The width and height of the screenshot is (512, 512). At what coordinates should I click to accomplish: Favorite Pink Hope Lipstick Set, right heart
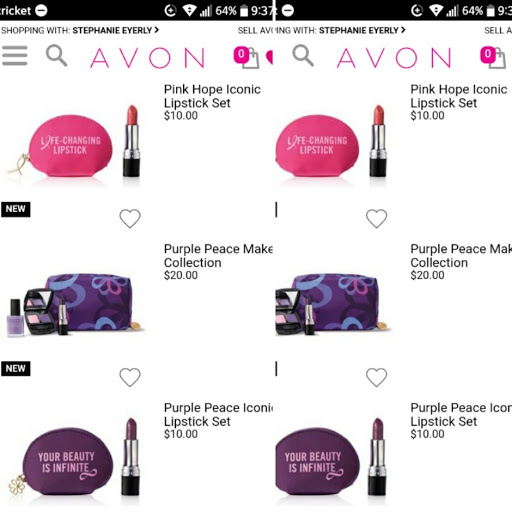pos(377,219)
